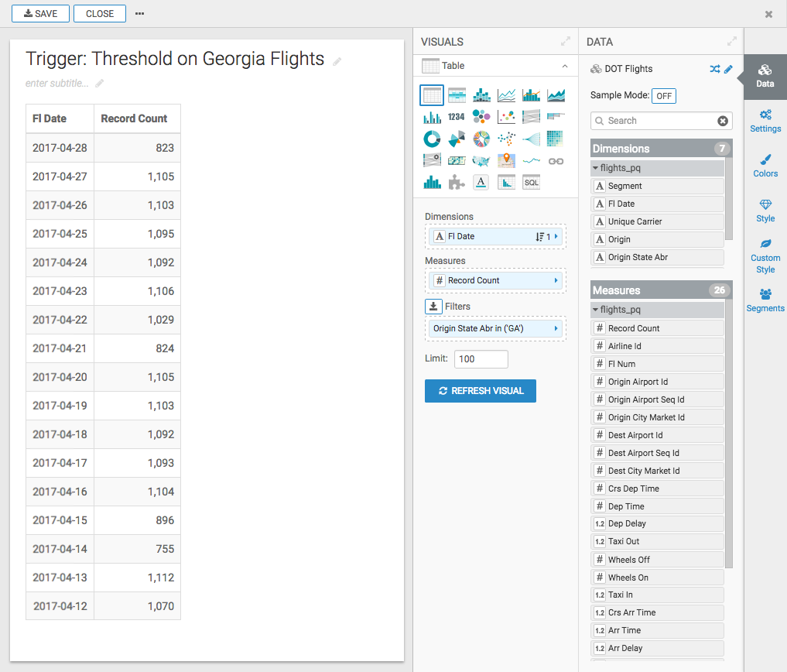Image resolution: width=787 pixels, height=672 pixels.
Task: Toggle Sample Mode OFF switch
Action: 663,96
